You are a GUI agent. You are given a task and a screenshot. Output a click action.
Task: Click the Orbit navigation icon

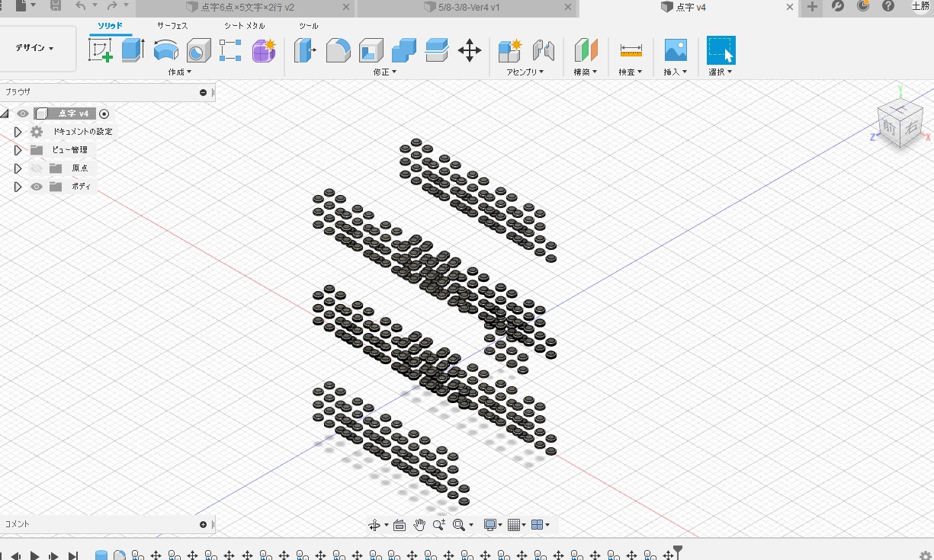pos(374,525)
